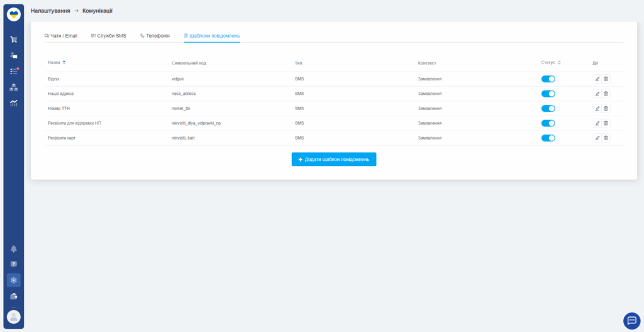Click the Контекст column header
Screen dimensions: 644x332
tap(427, 64)
